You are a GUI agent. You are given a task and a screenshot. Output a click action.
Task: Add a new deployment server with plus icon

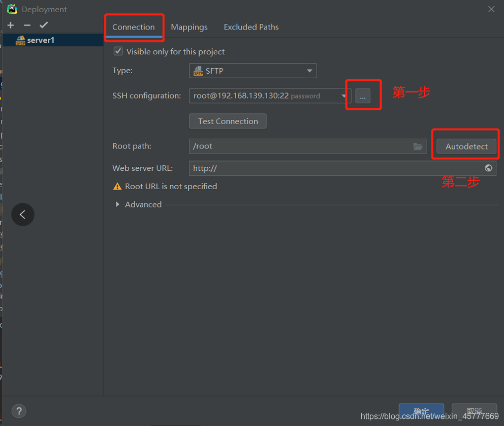pyautogui.click(x=11, y=25)
